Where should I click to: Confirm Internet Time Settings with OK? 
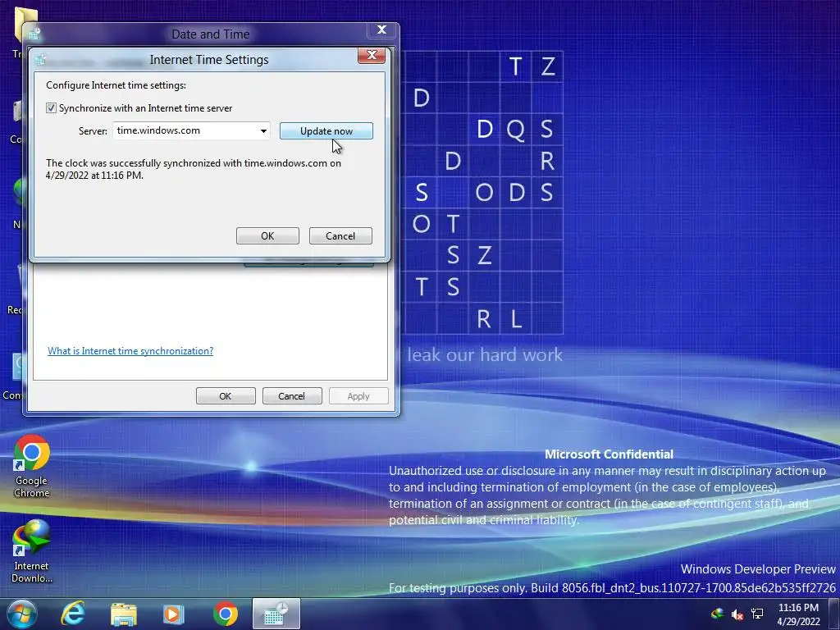[267, 236]
